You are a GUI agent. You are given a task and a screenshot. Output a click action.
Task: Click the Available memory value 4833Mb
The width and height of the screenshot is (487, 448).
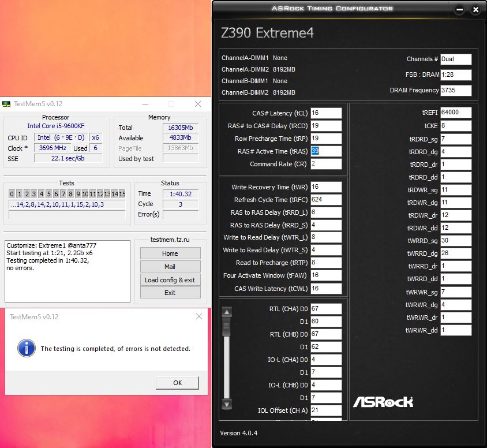pos(181,137)
